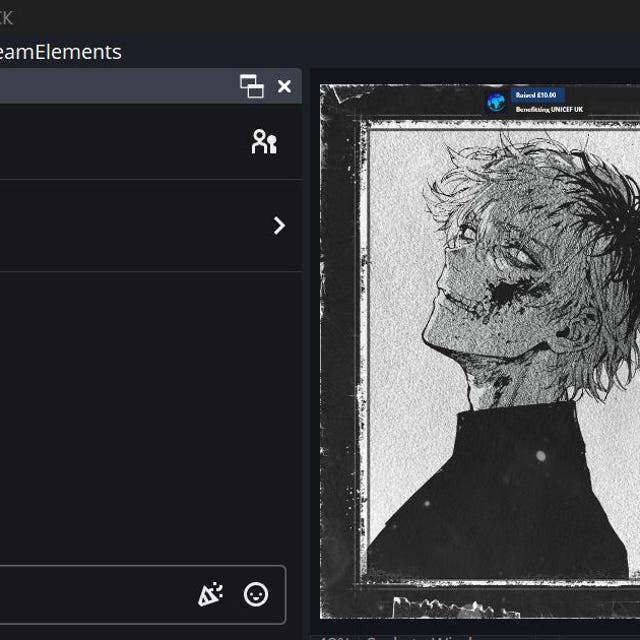Image resolution: width=640 pixels, height=640 pixels.
Task: Open the emoji picker smiley icon
Action: 256,595
